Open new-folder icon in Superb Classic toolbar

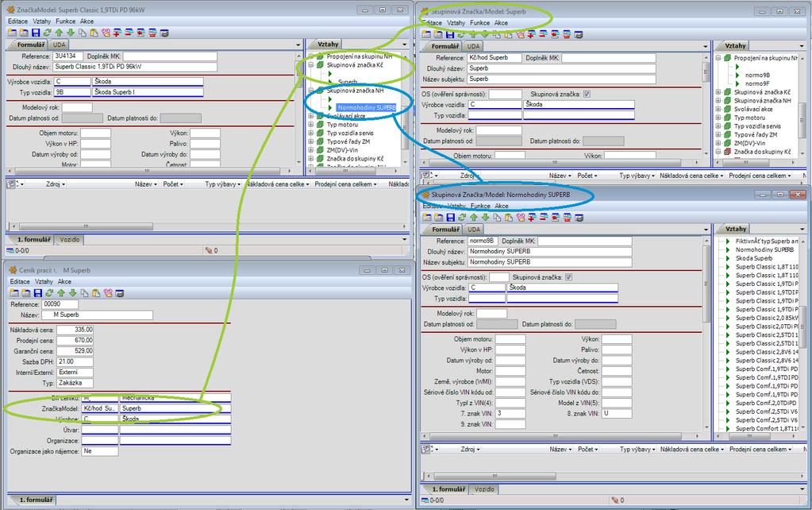click(13, 33)
